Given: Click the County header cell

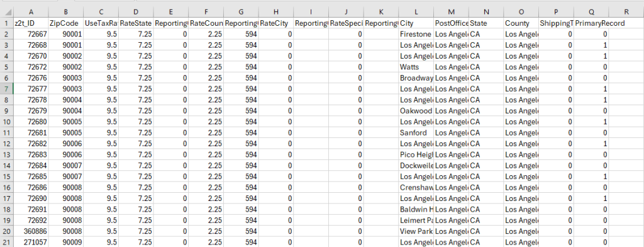Looking at the screenshot, I should coord(521,23).
